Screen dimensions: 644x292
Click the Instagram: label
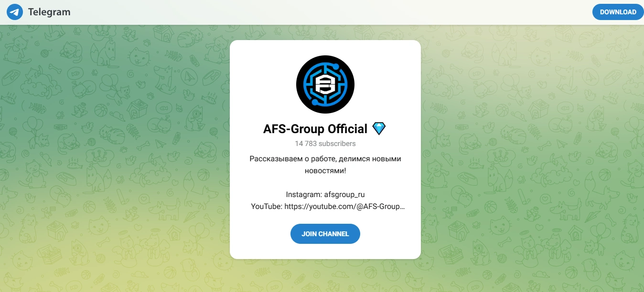(x=304, y=195)
